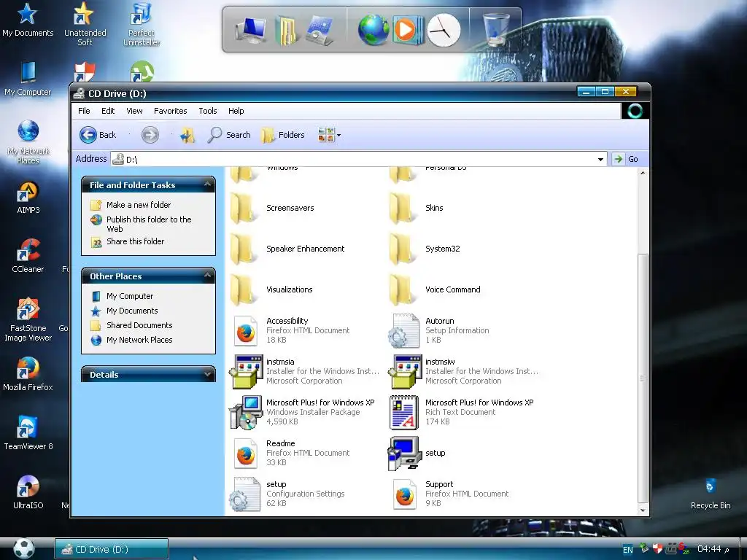Select the Autorun setup information file
Viewport: 747px width, 560px height.
(438, 330)
